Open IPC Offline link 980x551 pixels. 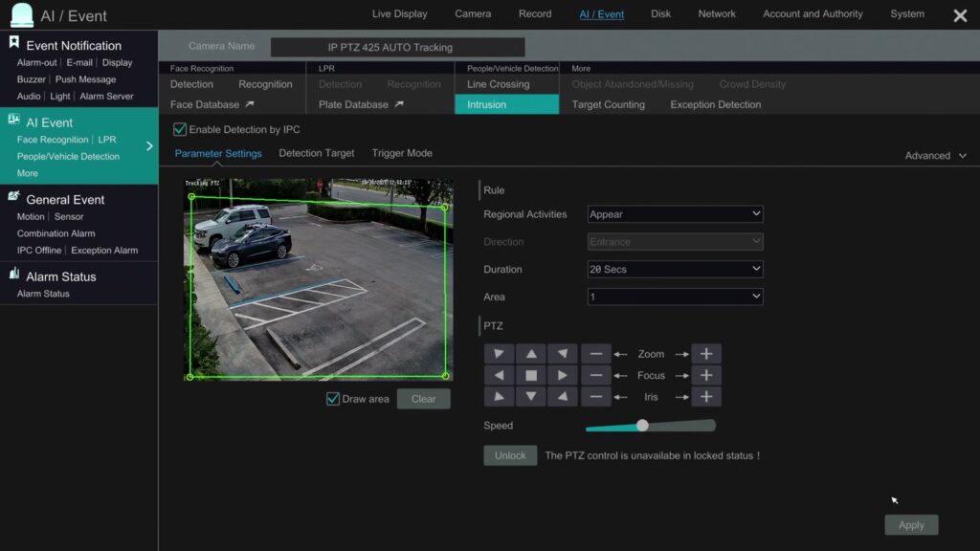(x=38, y=251)
